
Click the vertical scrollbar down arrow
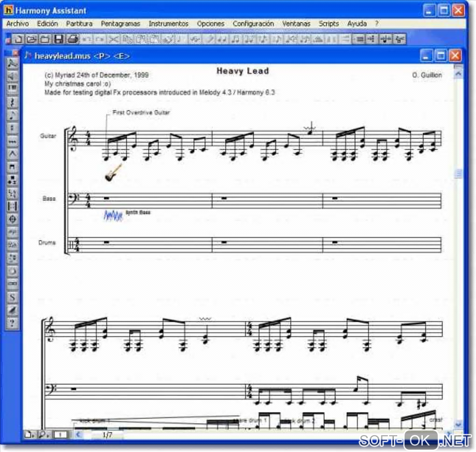pyautogui.click(x=458, y=424)
